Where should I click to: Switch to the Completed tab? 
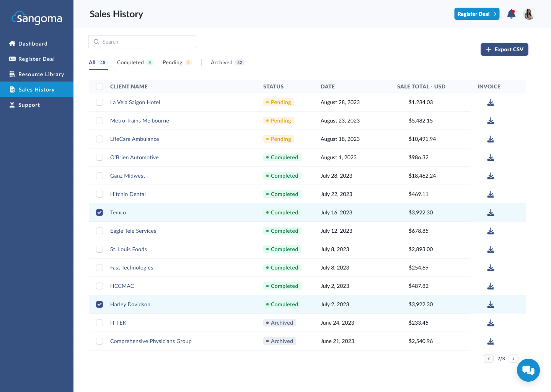point(131,62)
